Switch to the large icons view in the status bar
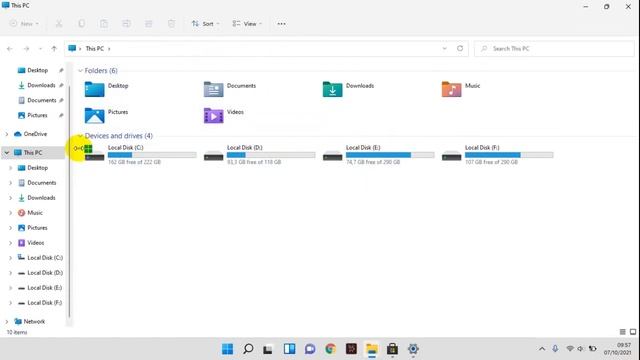 [x=633, y=332]
